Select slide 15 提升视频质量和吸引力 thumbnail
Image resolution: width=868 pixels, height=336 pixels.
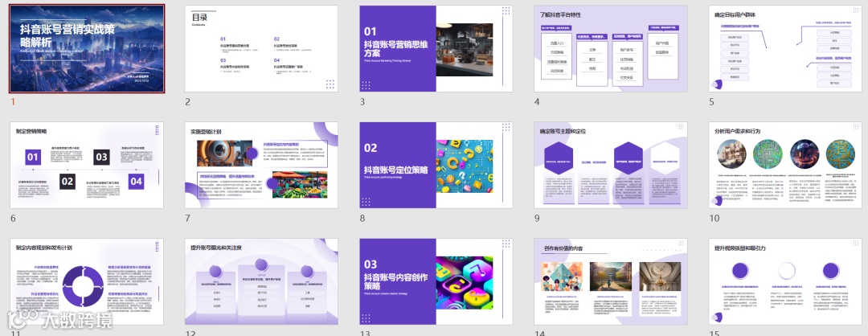785,282
